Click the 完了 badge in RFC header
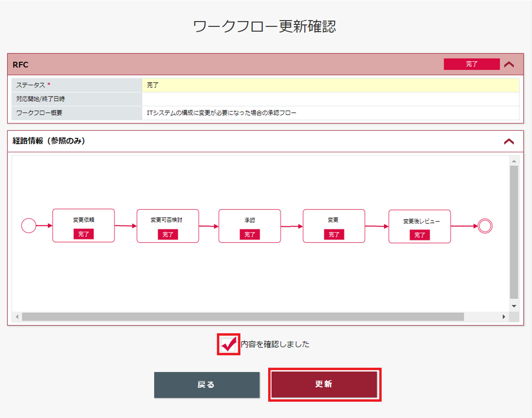The image size is (532, 418). tap(472, 64)
